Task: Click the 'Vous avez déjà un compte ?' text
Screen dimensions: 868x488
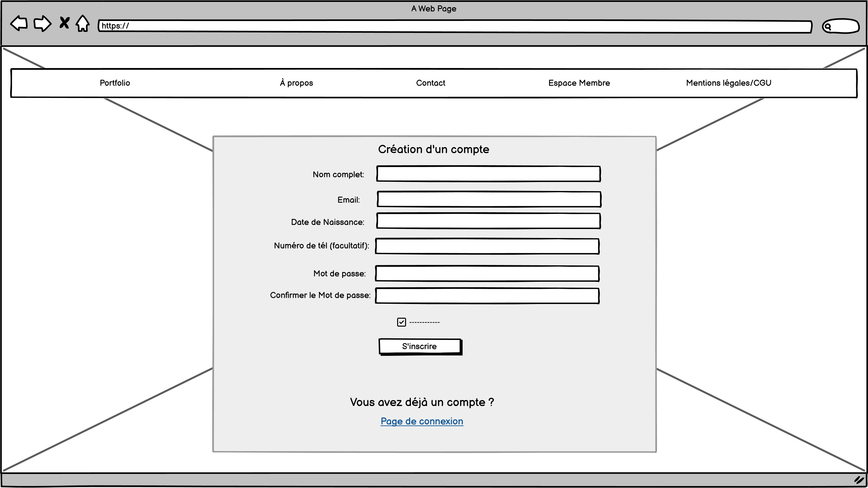Action: tap(422, 402)
